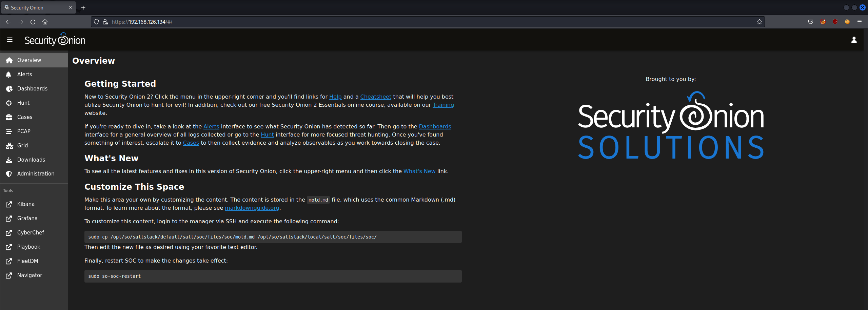Click the Dashboards pie chart icon

[9, 89]
